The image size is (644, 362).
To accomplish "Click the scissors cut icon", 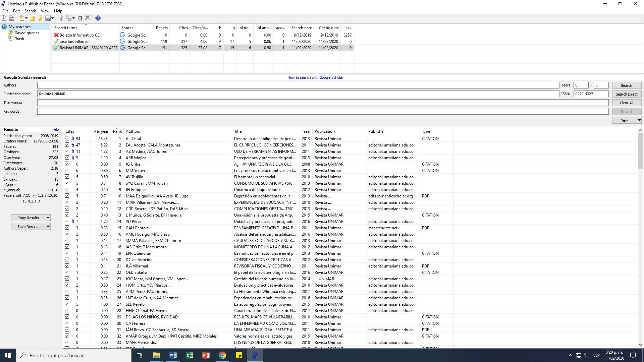I will click(x=61, y=18).
